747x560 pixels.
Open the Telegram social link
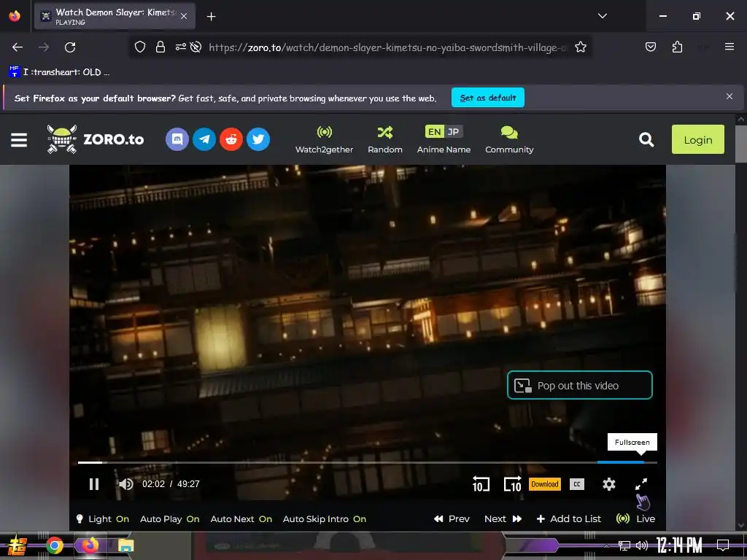(x=204, y=139)
